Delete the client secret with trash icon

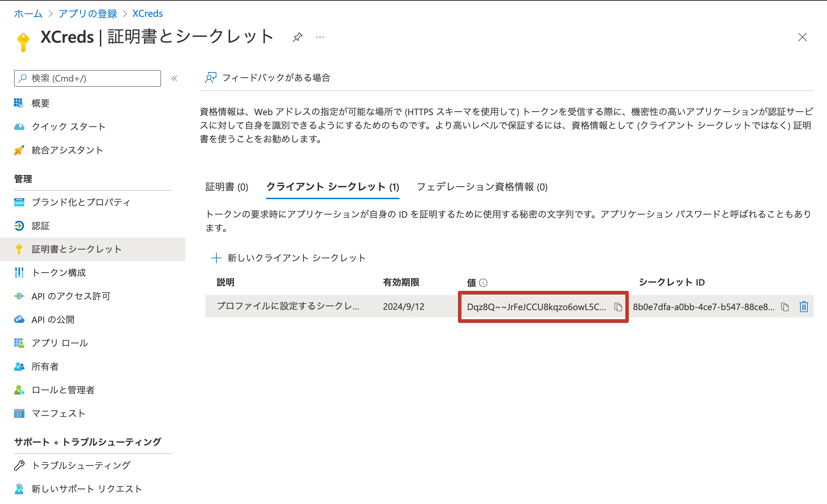804,307
